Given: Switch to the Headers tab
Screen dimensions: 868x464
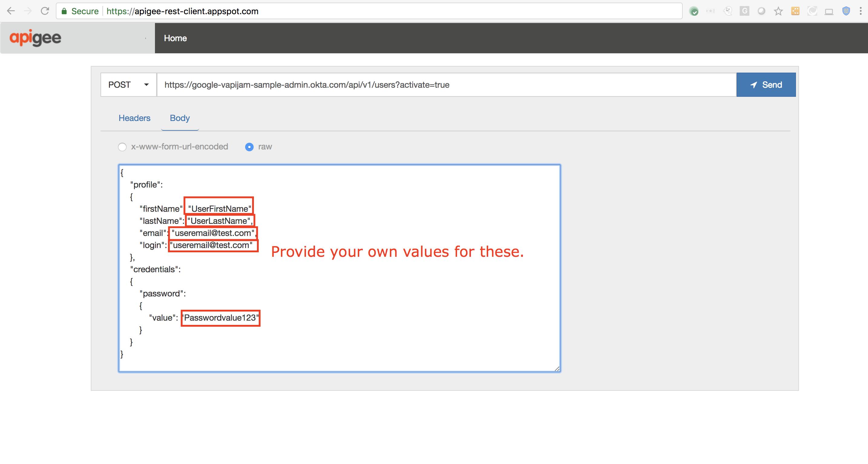Looking at the screenshot, I should pos(134,118).
